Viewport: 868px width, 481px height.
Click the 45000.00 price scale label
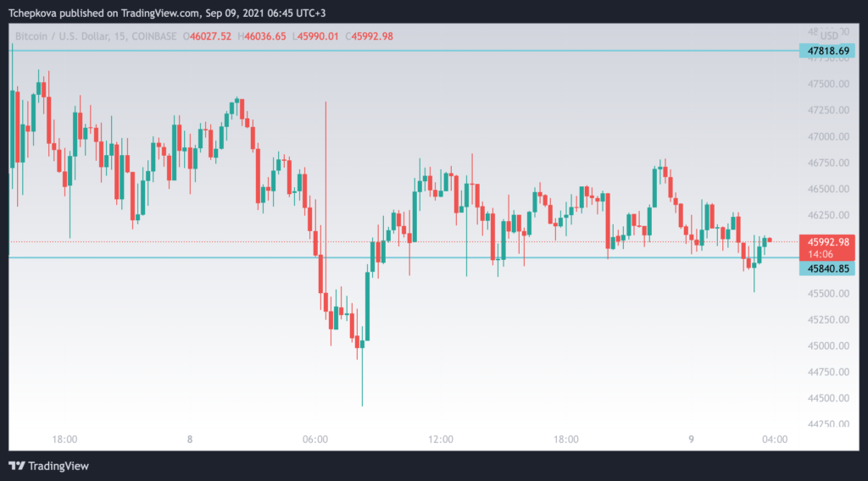[828, 346]
